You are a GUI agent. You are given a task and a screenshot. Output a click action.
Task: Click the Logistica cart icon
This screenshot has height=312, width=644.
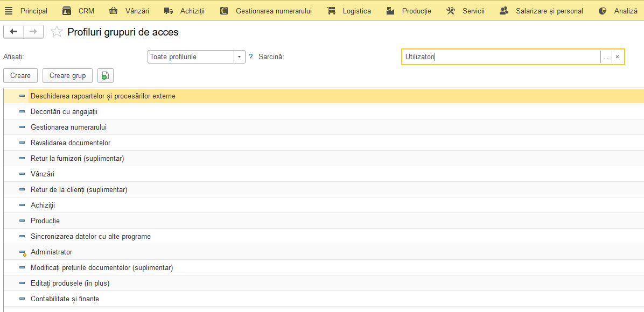pyautogui.click(x=332, y=11)
